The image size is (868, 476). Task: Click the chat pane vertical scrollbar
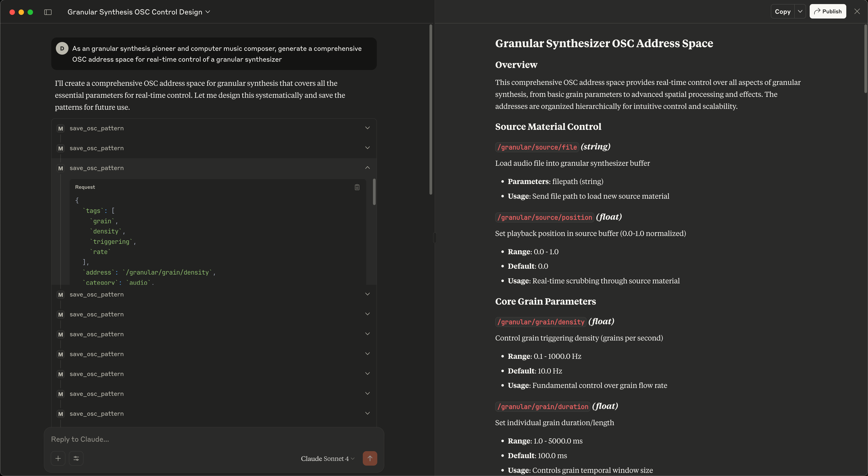pos(431,110)
